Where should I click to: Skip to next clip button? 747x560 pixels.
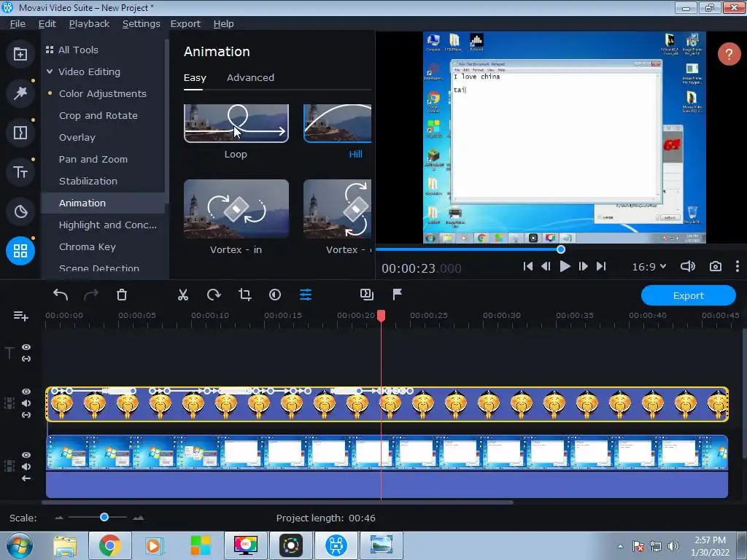pos(601,267)
